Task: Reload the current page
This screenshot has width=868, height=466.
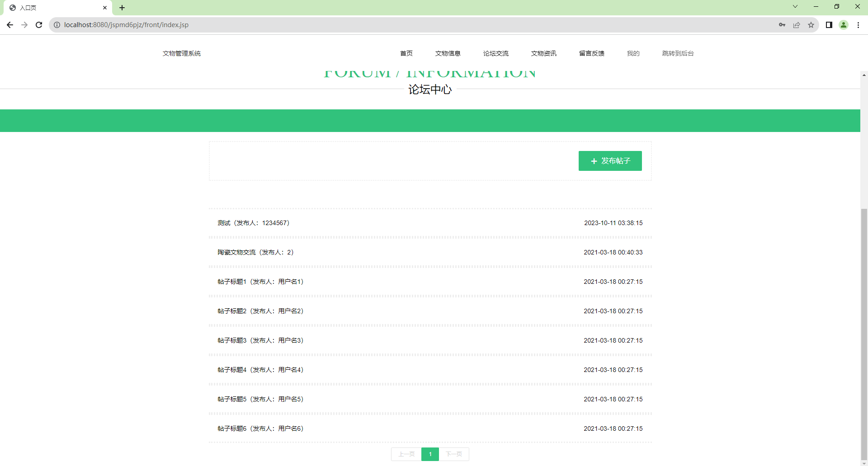Action: coord(39,25)
